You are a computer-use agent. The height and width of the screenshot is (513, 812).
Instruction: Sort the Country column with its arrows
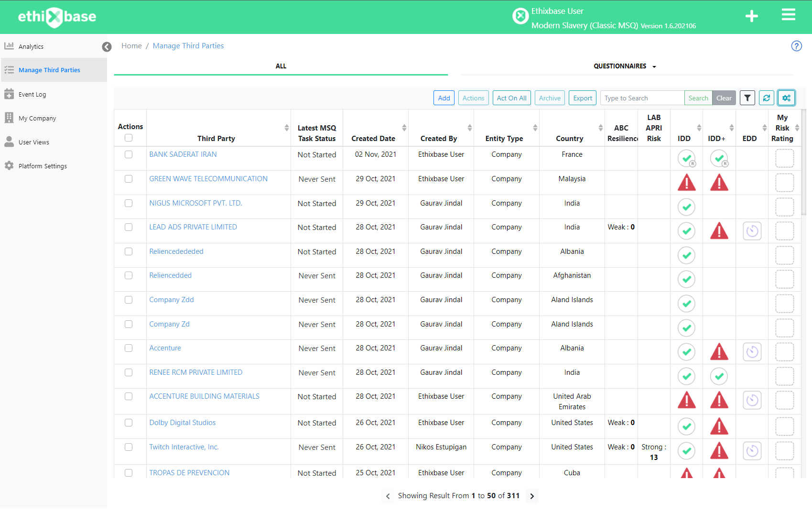(x=601, y=128)
